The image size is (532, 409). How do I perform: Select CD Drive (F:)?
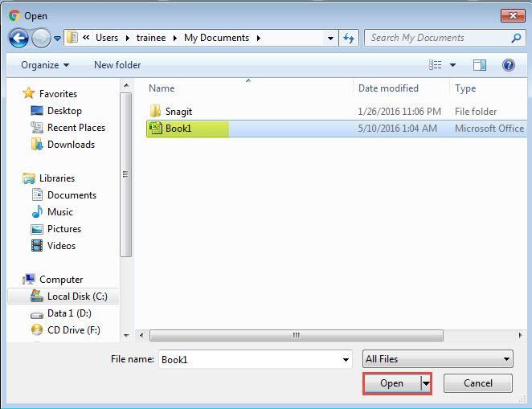point(74,330)
